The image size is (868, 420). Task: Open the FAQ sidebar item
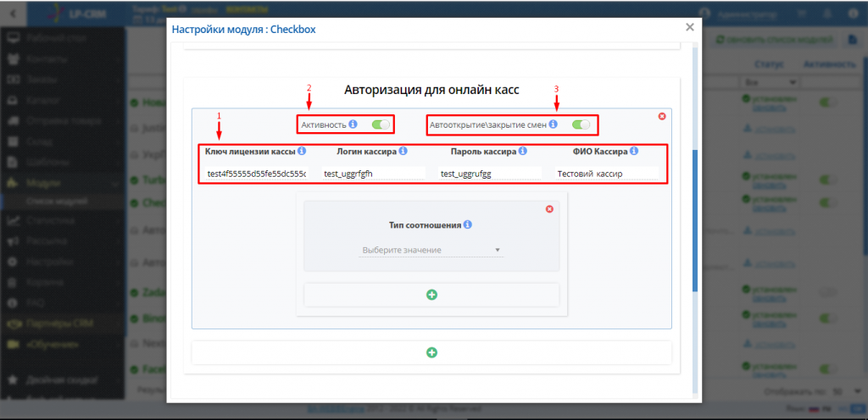tap(62, 303)
